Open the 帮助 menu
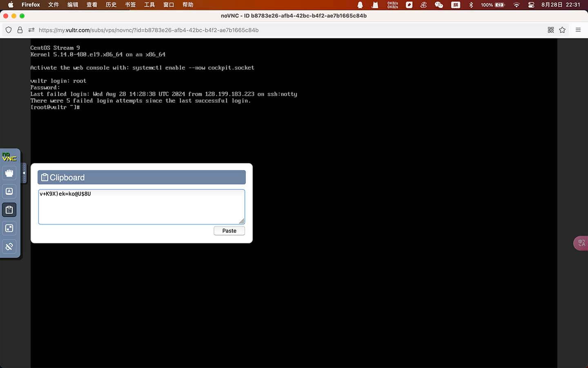 [x=188, y=5]
